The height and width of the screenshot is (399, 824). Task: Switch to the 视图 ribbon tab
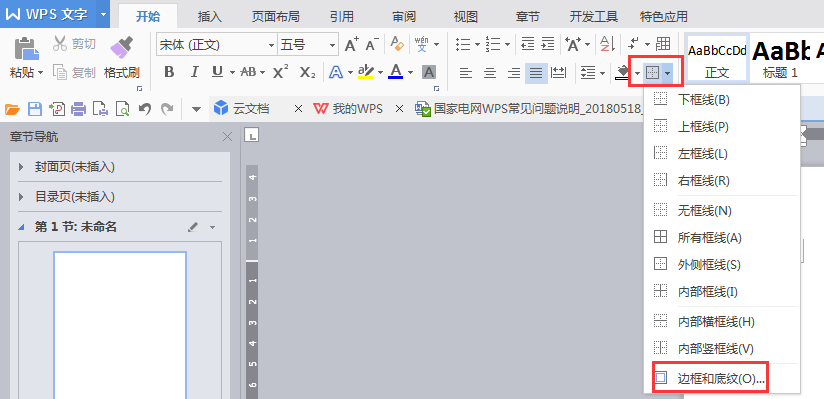(x=466, y=16)
